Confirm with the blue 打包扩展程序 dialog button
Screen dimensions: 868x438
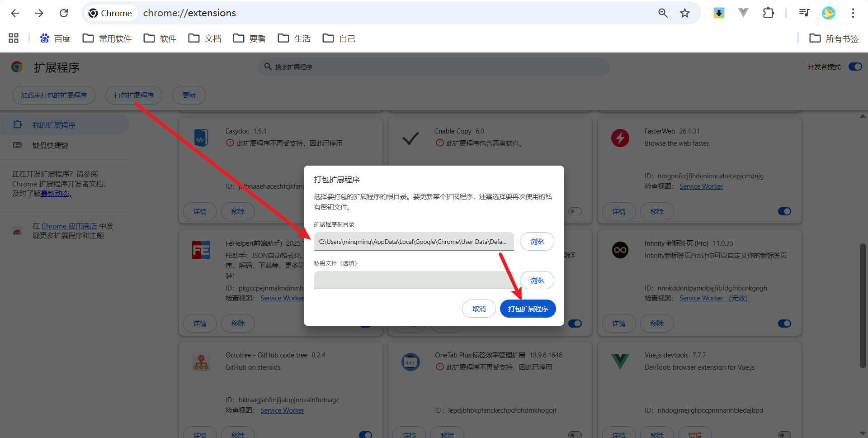coord(528,309)
